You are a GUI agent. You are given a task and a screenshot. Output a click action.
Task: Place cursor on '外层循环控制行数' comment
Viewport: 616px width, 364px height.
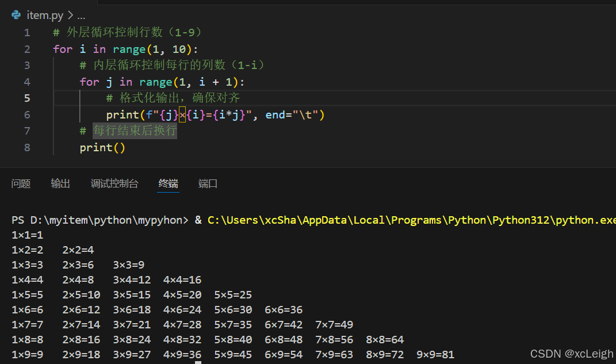114,32
